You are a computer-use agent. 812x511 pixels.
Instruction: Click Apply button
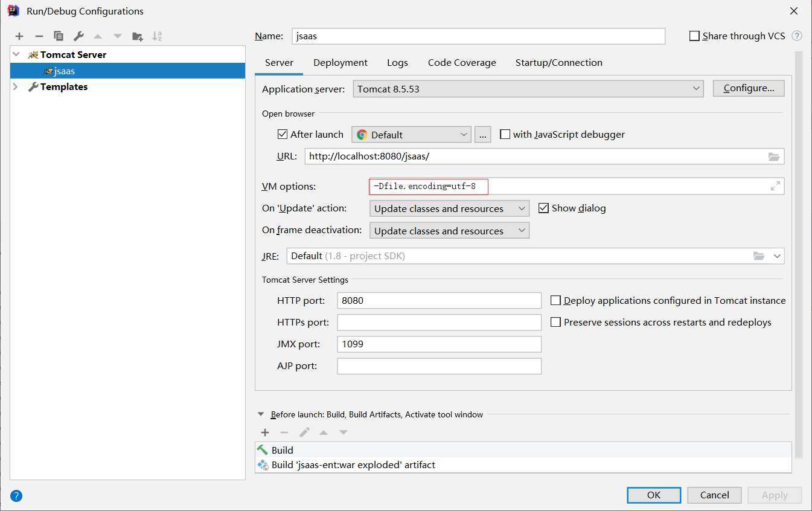coord(775,495)
